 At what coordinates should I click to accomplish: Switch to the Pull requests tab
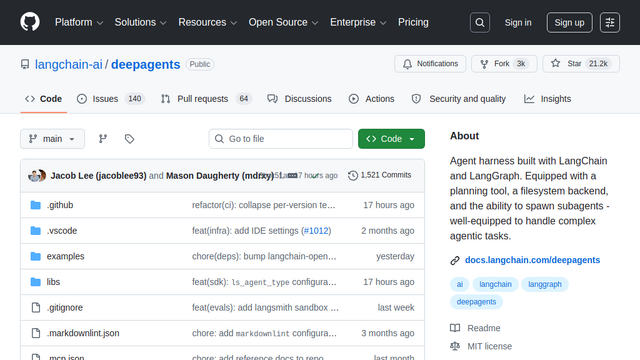coord(207,99)
